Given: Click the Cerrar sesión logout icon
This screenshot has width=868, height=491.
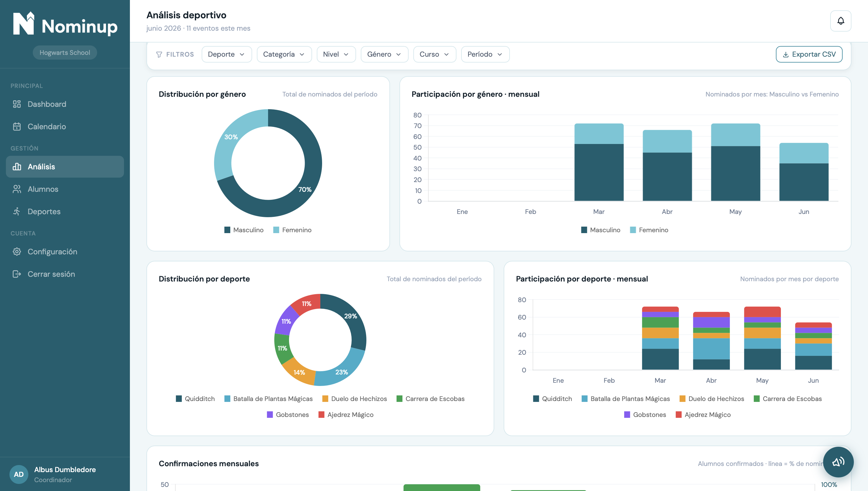Looking at the screenshot, I should (x=17, y=274).
